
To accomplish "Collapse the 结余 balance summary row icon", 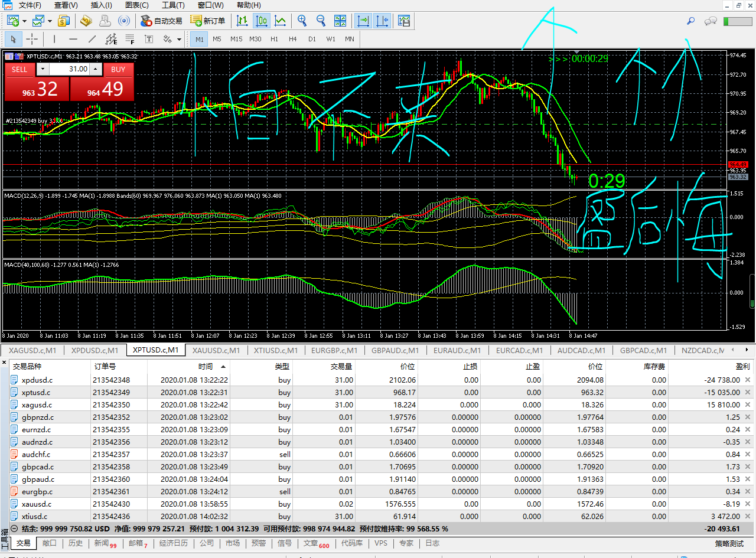I will tap(14, 528).
